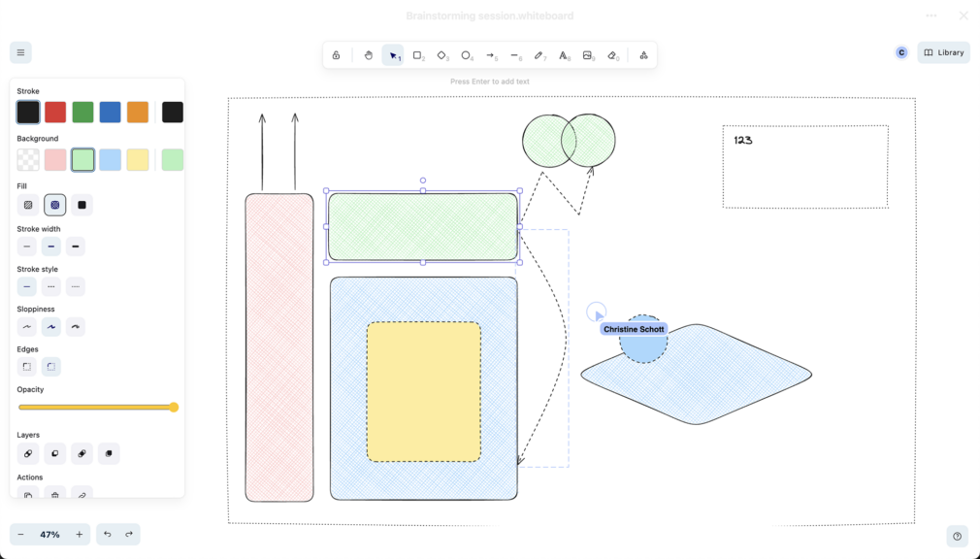Image resolution: width=980 pixels, height=559 pixels.
Task: Open the Library panel
Action: (x=942, y=51)
